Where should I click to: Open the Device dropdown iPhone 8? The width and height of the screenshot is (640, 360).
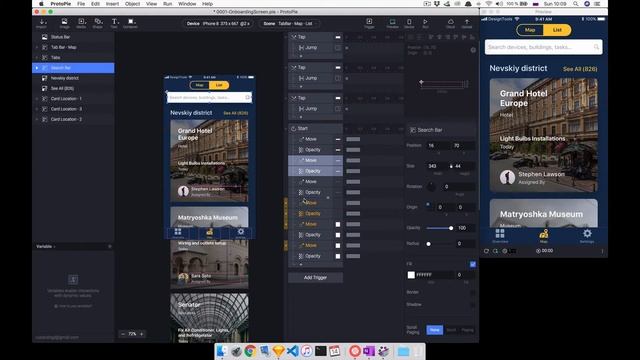(x=218, y=24)
